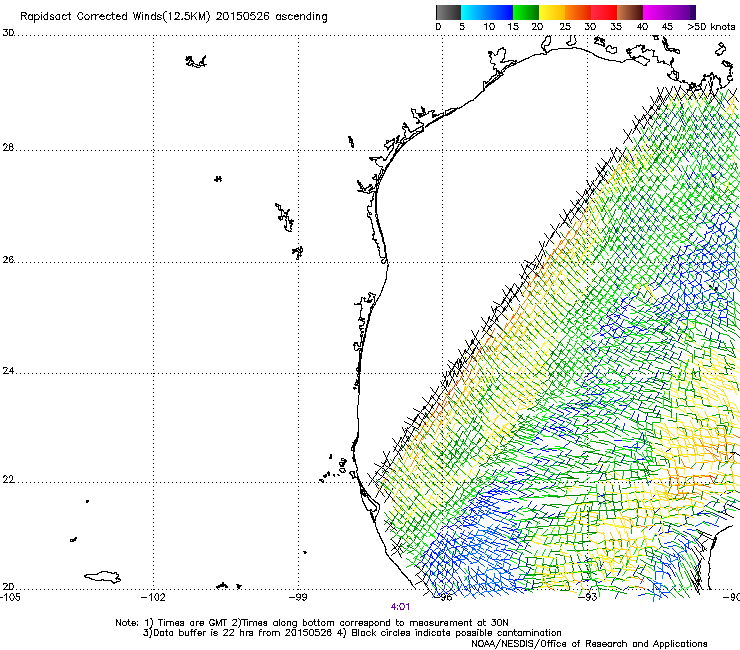Screen dimensions: 740x650
Task: Click the '25' label under the color bar
Action: 565,27
